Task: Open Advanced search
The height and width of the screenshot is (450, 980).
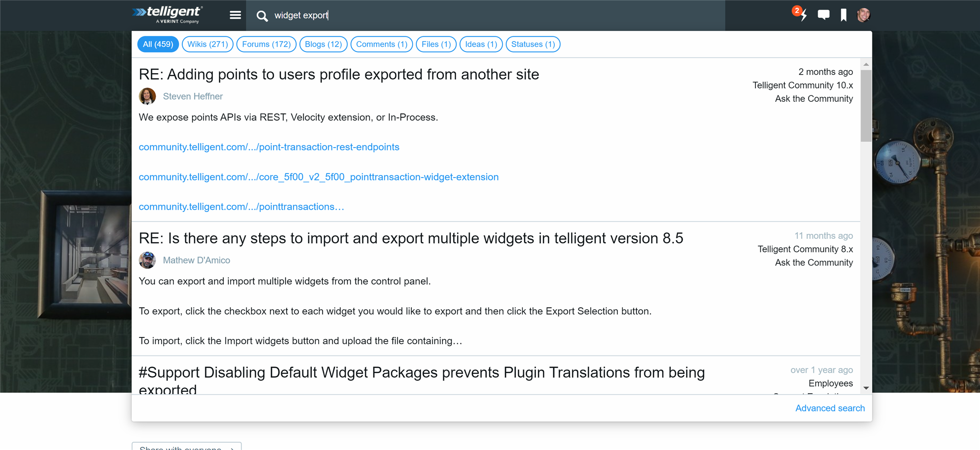Action: point(830,408)
